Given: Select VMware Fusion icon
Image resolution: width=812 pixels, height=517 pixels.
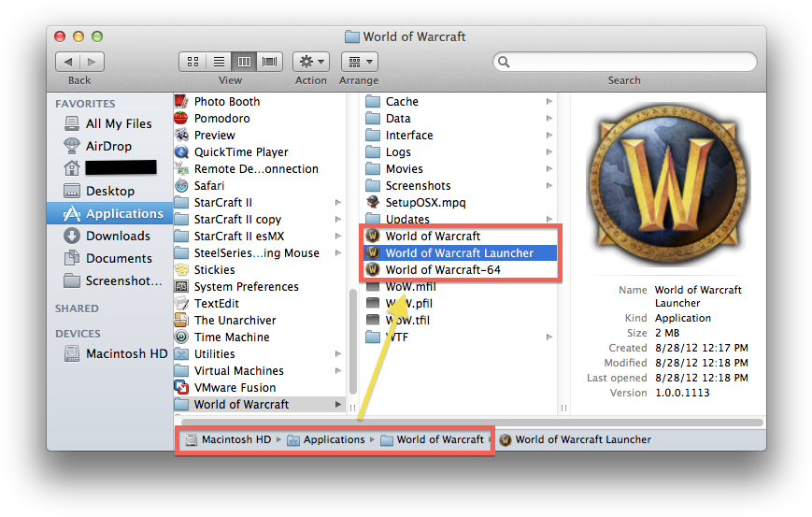Looking at the screenshot, I should pyautogui.click(x=181, y=387).
